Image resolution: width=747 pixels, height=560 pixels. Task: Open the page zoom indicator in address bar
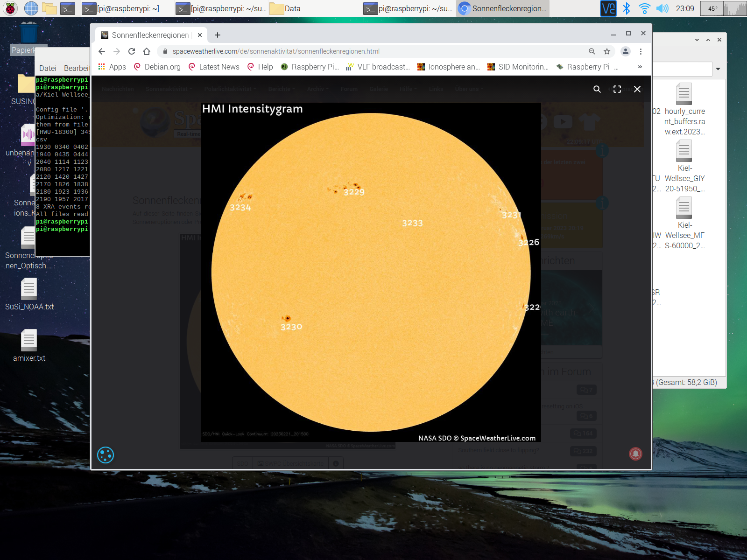(592, 51)
